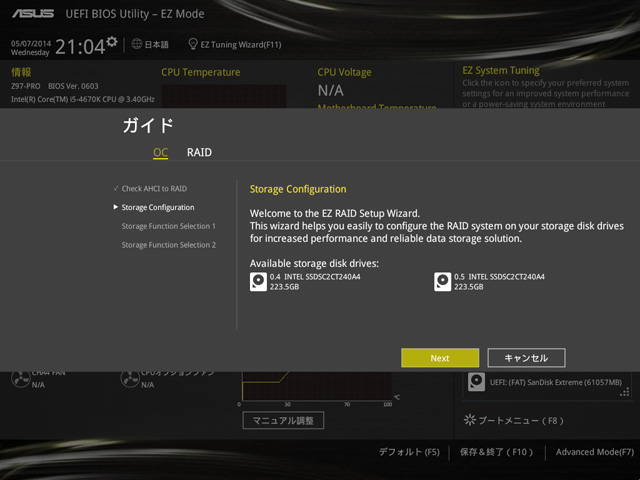
Task: Open the language globe icon
Action: pyautogui.click(x=137, y=44)
